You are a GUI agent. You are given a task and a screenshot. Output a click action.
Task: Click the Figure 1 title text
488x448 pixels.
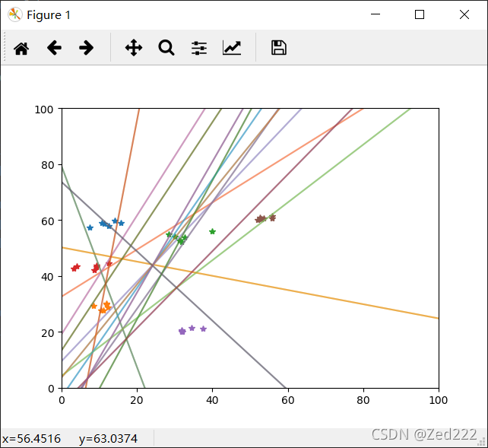pyautogui.click(x=49, y=15)
